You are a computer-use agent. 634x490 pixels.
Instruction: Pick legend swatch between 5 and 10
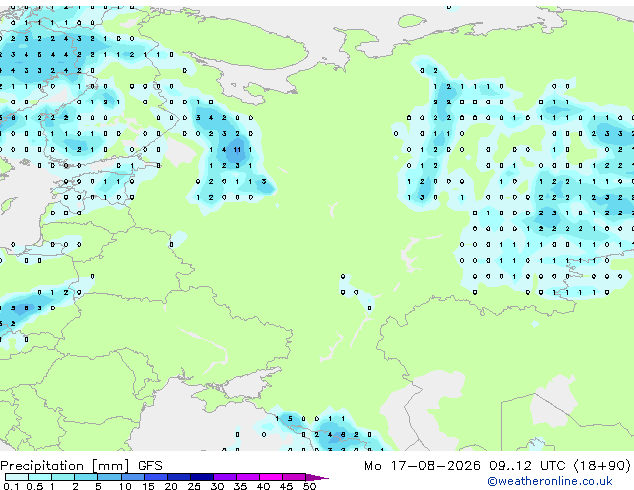click(x=109, y=477)
